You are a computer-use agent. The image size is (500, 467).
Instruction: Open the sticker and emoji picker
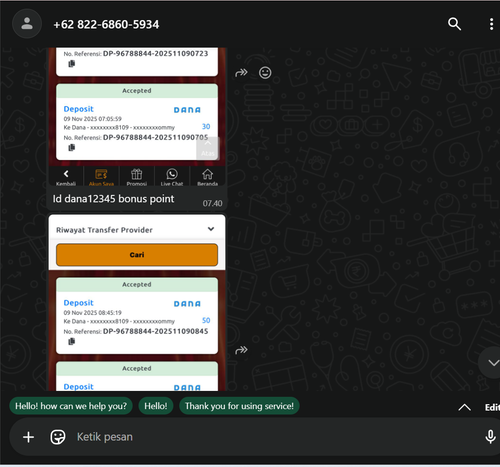pos(58,437)
